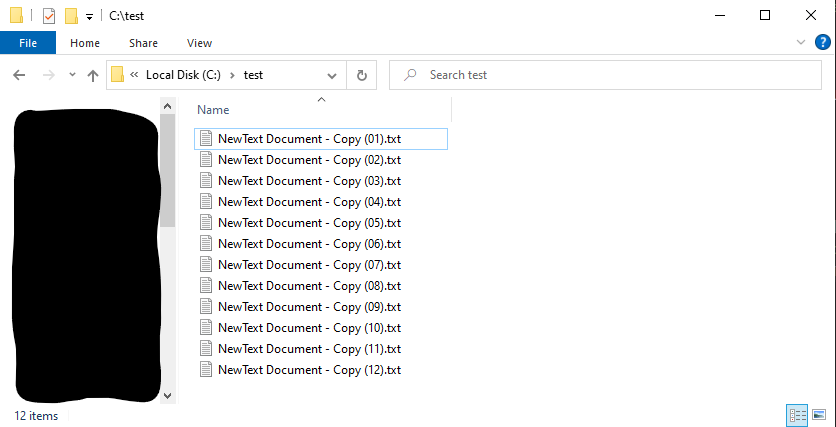The image size is (836, 427).
Task: Open the address bar history dropdown
Action: [332, 76]
